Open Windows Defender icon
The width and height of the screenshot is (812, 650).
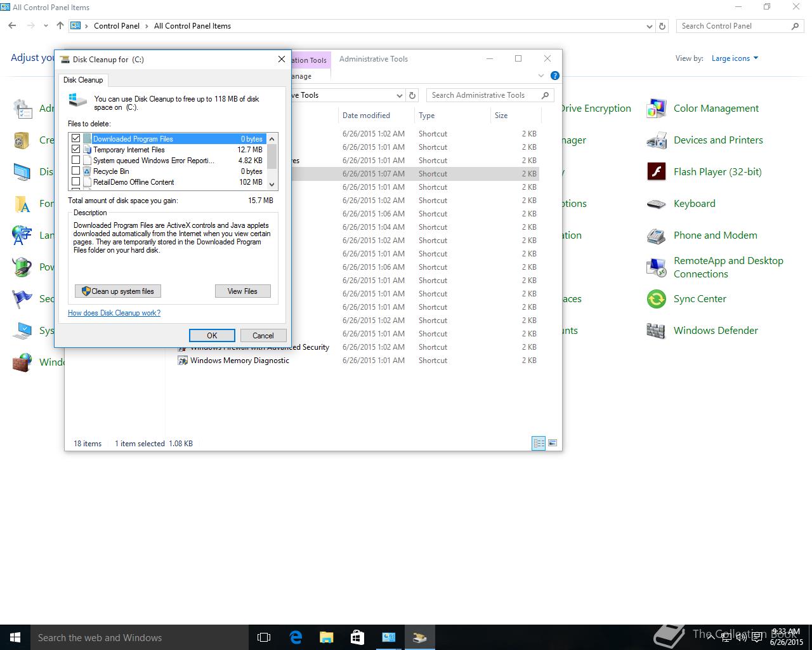pyautogui.click(x=656, y=331)
